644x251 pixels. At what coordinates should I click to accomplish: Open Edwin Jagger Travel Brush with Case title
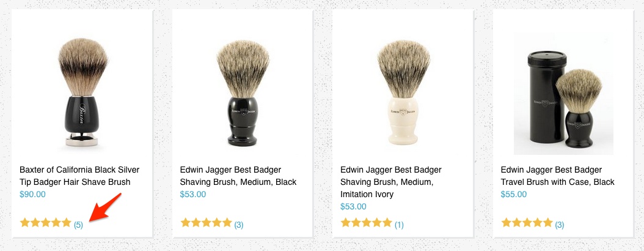(x=558, y=176)
